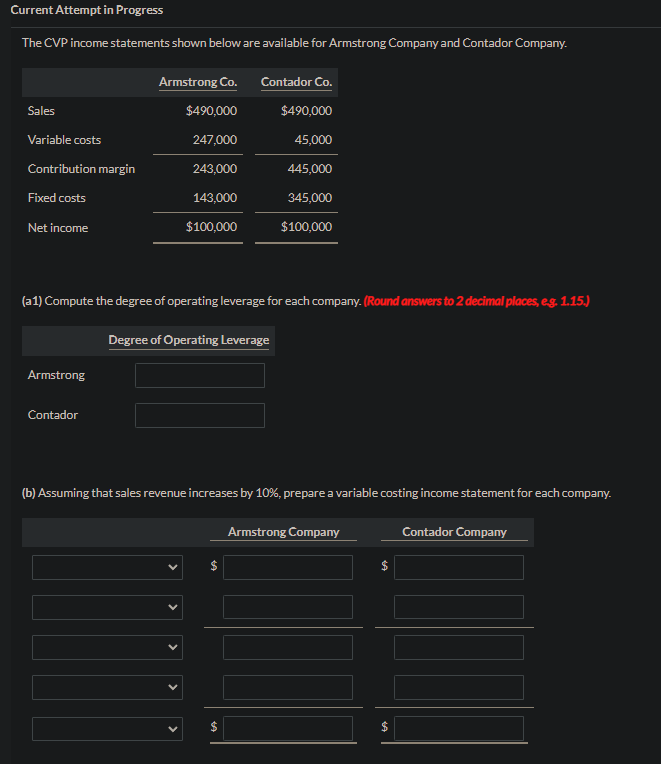Click the 'Fixed costs' row label

[57, 198]
